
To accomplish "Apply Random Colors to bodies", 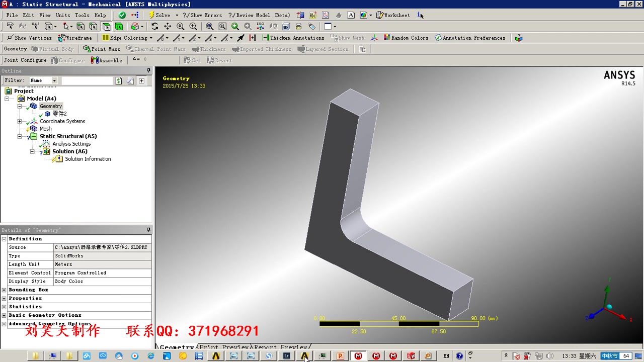I will pyautogui.click(x=407, y=37).
